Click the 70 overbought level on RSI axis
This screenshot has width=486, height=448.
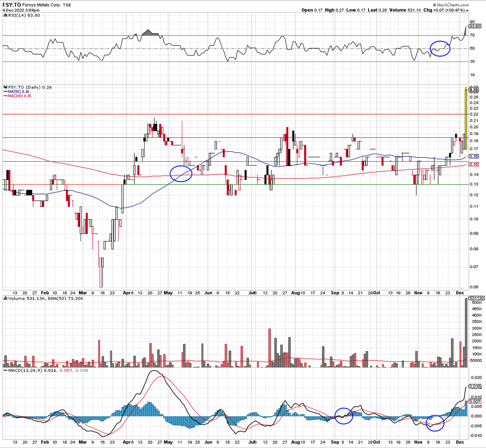pyautogui.click(x=472, y=35)
